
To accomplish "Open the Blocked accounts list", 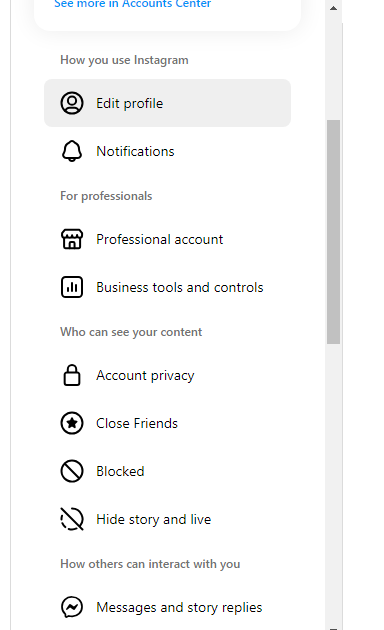I will tap(167, 471).
